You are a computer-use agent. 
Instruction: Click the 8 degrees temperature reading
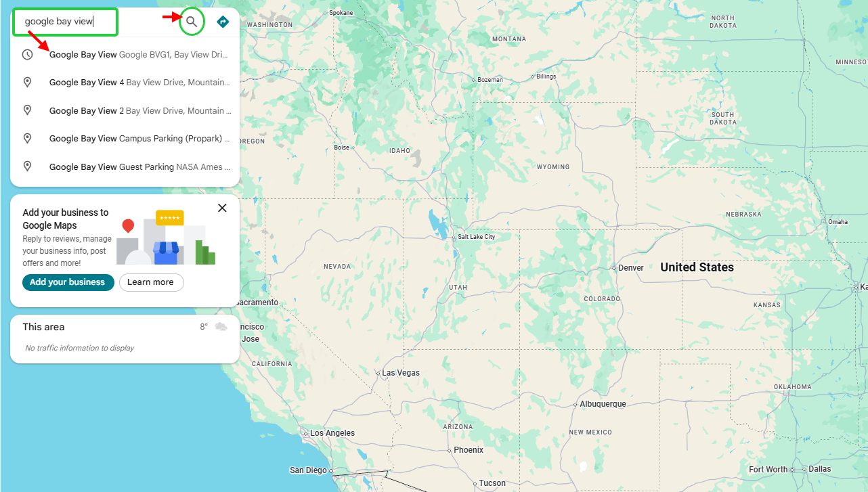[x=202, y=326]
